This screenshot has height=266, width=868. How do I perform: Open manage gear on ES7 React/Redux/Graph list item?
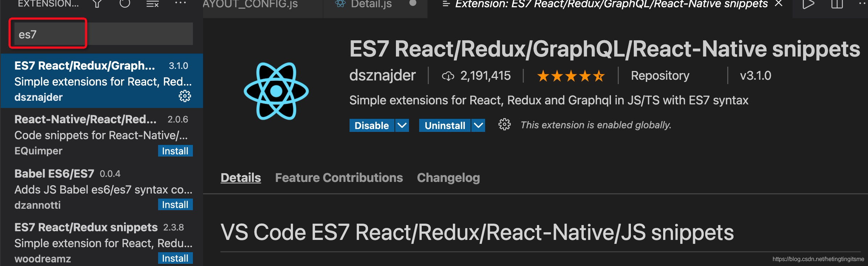pos(185,96)
